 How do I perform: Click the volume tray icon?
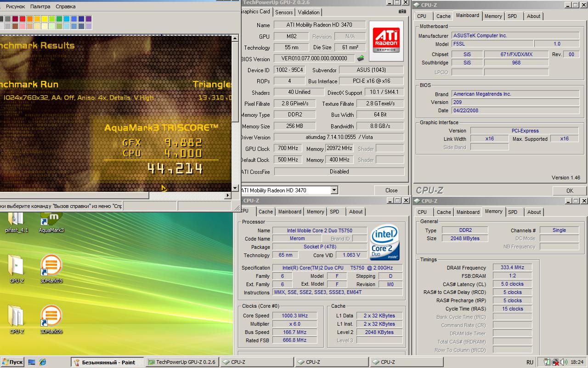(x=564, y=362)
